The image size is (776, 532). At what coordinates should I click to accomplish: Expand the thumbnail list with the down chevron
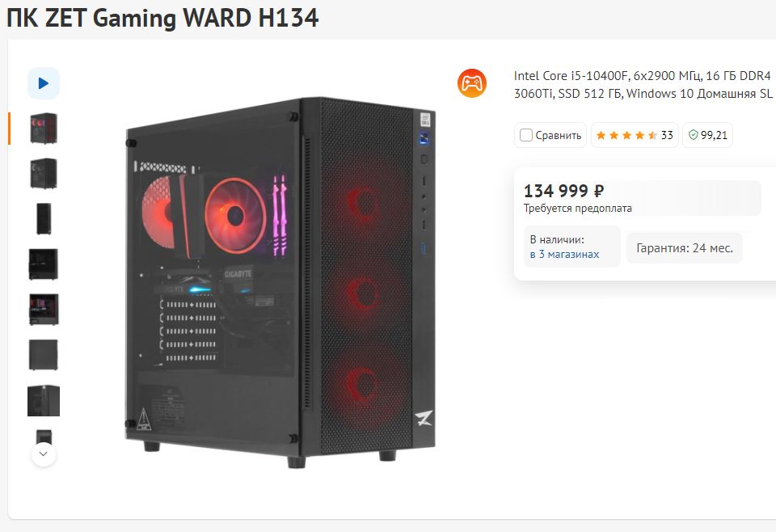tap(44, 454)
